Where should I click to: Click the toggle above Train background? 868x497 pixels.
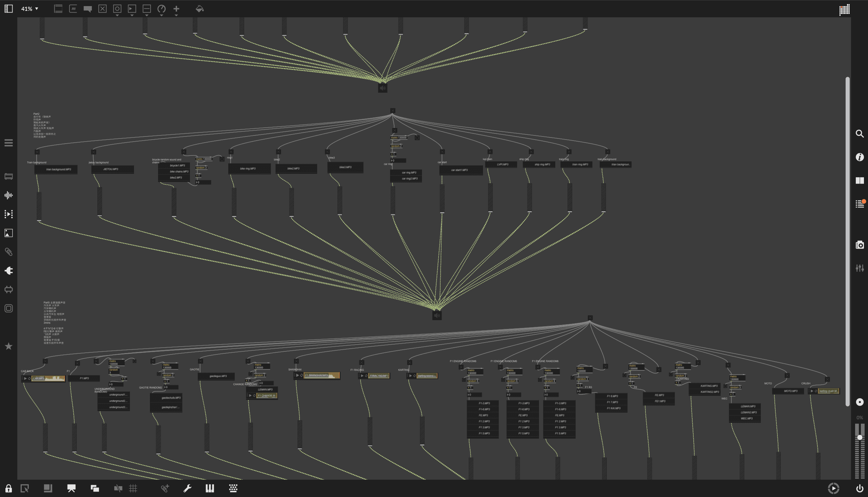point(37,152)
